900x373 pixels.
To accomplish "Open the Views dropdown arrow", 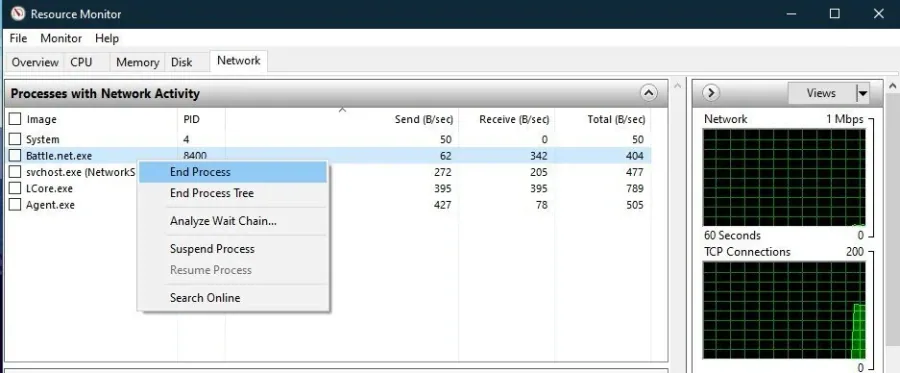I will 862,93.
